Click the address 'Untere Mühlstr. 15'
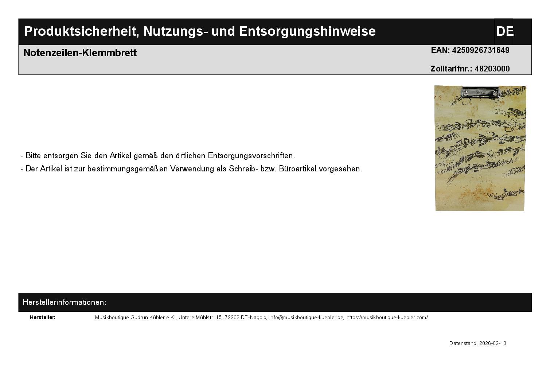 tap(200, 317)
